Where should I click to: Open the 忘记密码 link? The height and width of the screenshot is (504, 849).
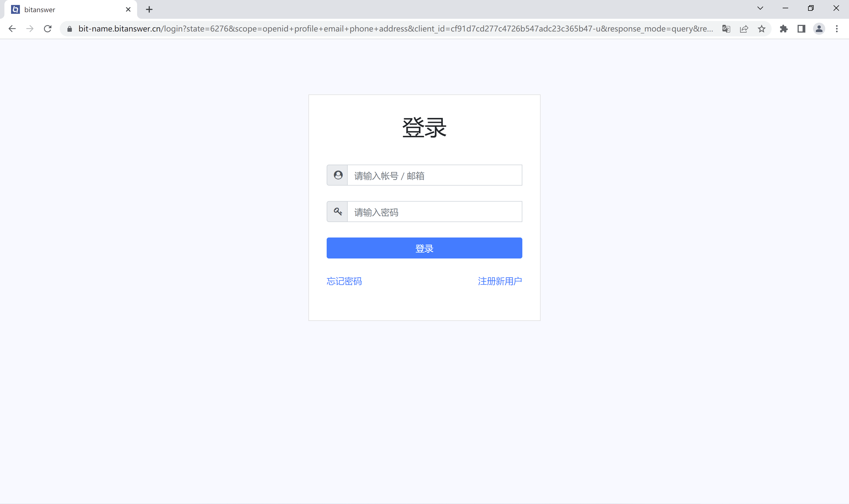[x=344, y=281]
